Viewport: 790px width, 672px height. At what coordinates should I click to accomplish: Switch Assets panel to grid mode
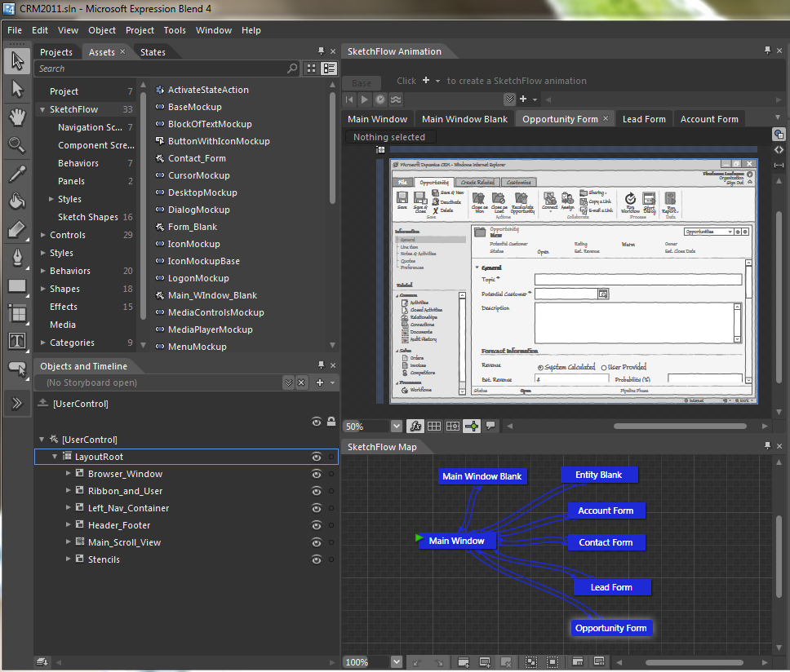tap(312, 69)
